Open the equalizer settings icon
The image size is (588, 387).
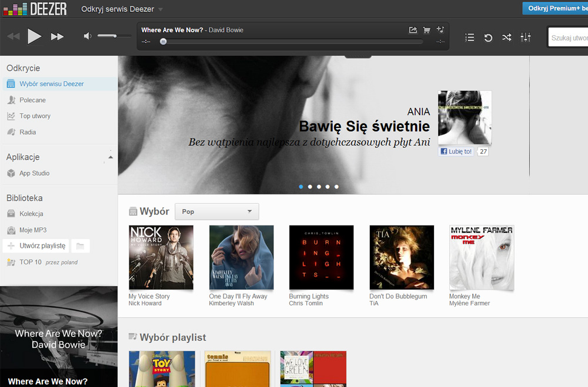[x=525, y=37]
